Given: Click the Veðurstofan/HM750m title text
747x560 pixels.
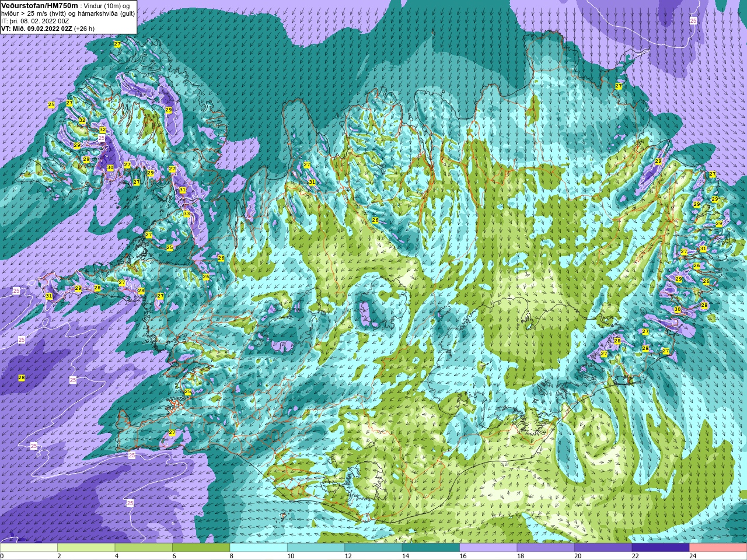Looking at the screenshot, I should (40, 5).
